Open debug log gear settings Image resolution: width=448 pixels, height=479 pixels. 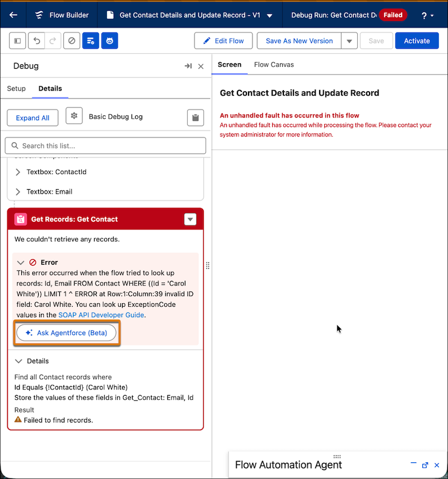click(74, 116)
